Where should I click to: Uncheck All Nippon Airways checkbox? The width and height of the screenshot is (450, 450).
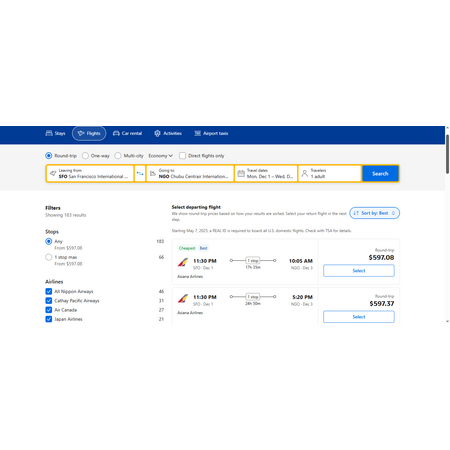coord(49,291)
